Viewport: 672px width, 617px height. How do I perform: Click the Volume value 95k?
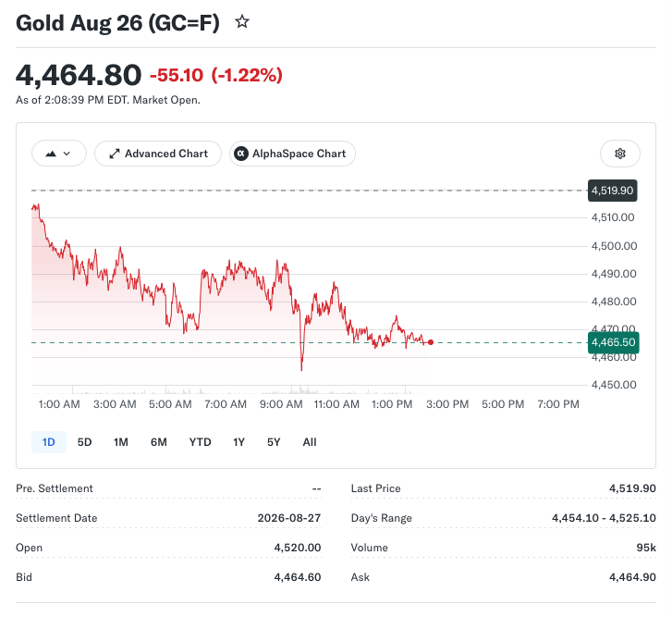tap(646, 548)
